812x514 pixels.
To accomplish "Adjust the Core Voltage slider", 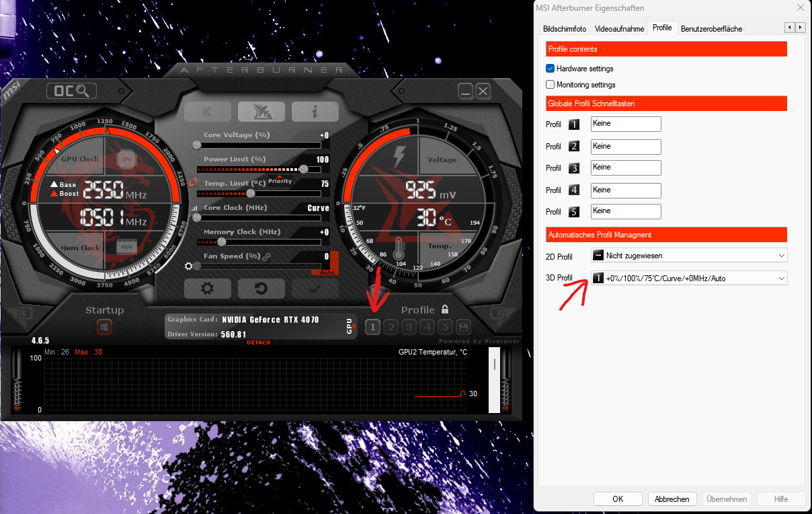I will [259, 145].
